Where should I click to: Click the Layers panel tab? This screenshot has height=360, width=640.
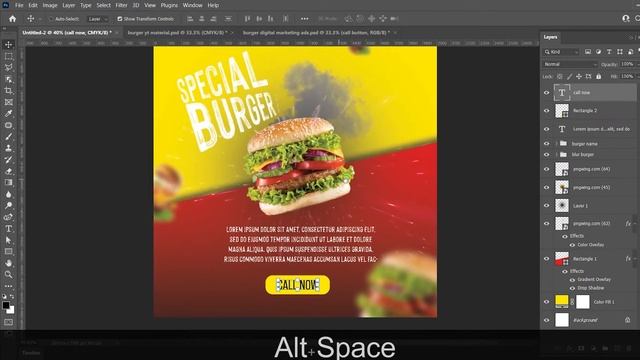tap(550, 37)
